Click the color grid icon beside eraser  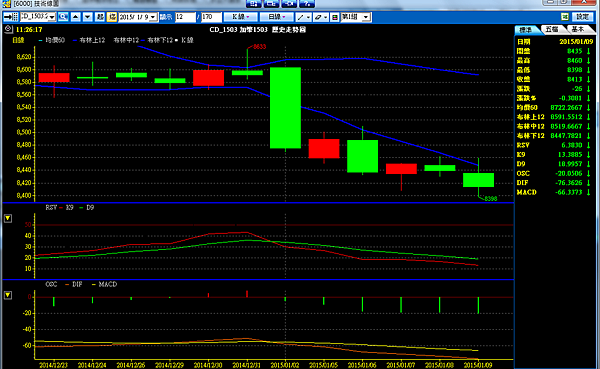tap(334, 17)
